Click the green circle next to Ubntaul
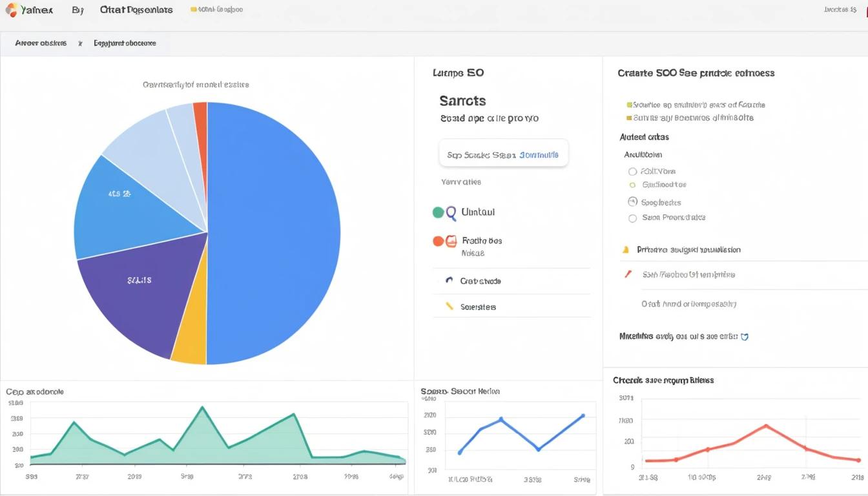The height and width of the screenshot is (496, 868). click(x=438, y=212)
